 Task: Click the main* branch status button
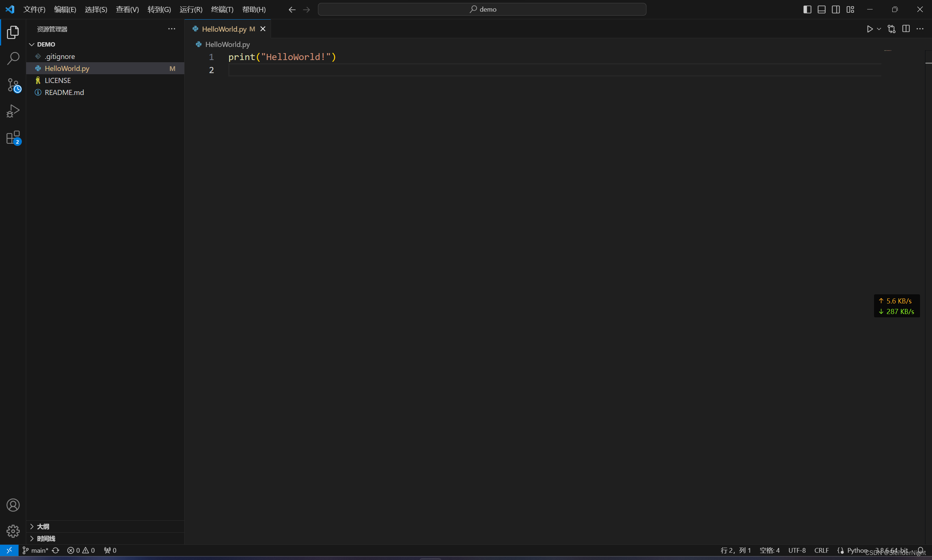pos(35,550)
